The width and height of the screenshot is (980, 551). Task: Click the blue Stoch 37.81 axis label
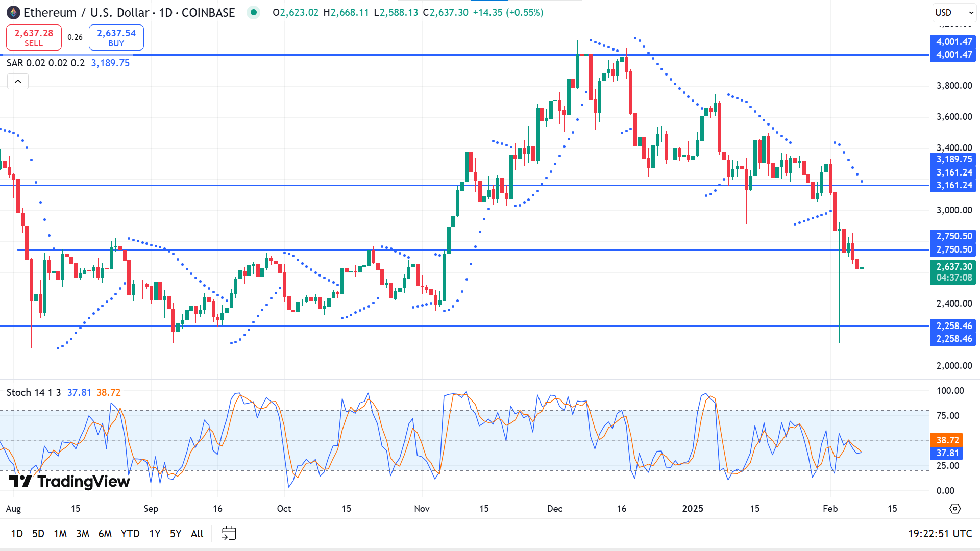click(x=947, y=453)
